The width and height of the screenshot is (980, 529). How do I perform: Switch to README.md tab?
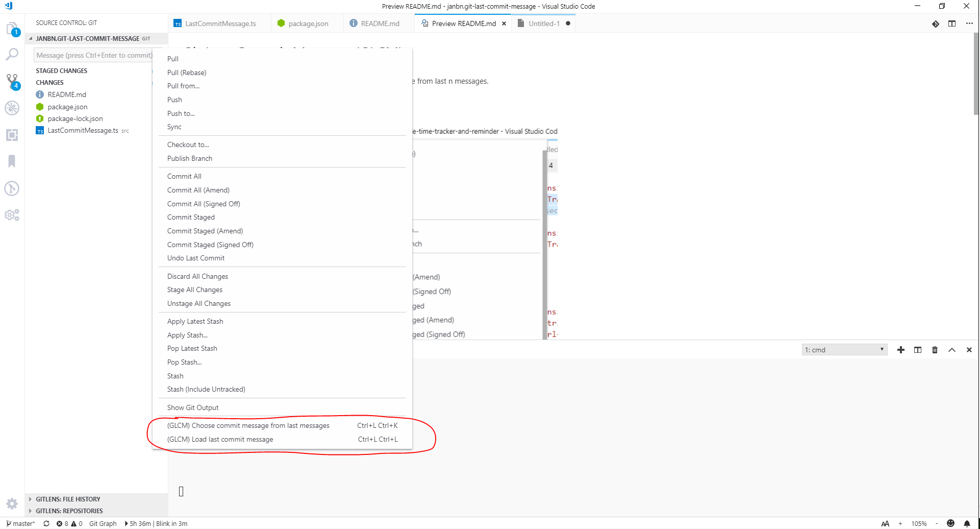(x=379, y=23)
